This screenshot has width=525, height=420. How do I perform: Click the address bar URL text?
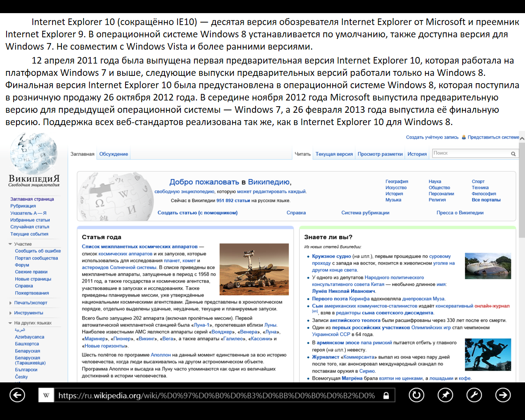[x=217, y=395]
